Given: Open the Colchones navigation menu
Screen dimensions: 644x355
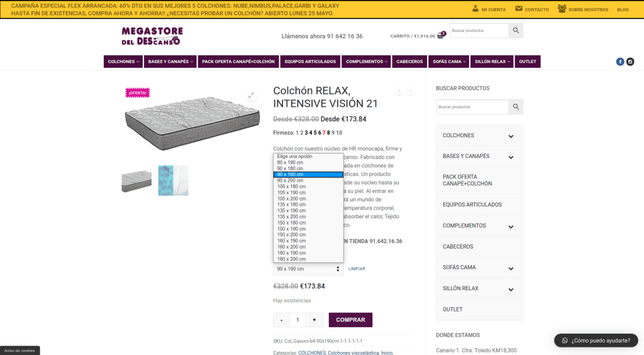Looking at the screenshot, I should click(x=123, y=62).
